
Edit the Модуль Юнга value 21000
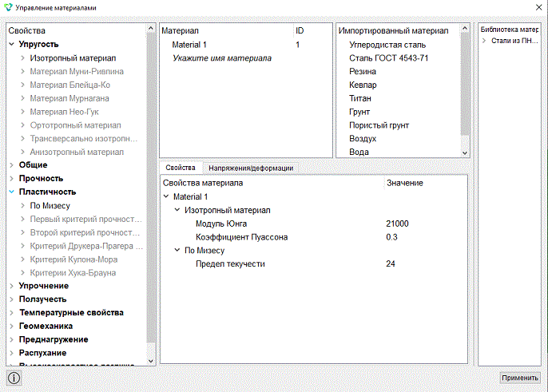coord(397,224)
